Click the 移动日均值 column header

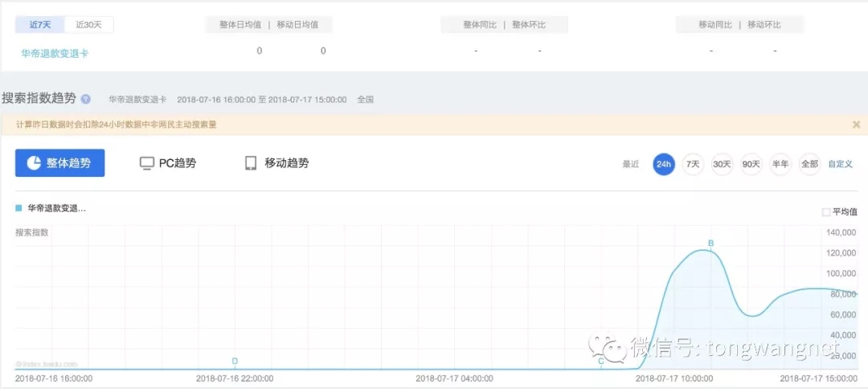point(297,25)
